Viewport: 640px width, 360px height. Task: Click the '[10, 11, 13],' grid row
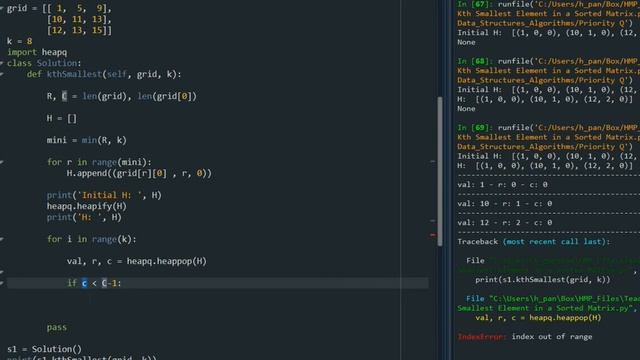point(79,19)
